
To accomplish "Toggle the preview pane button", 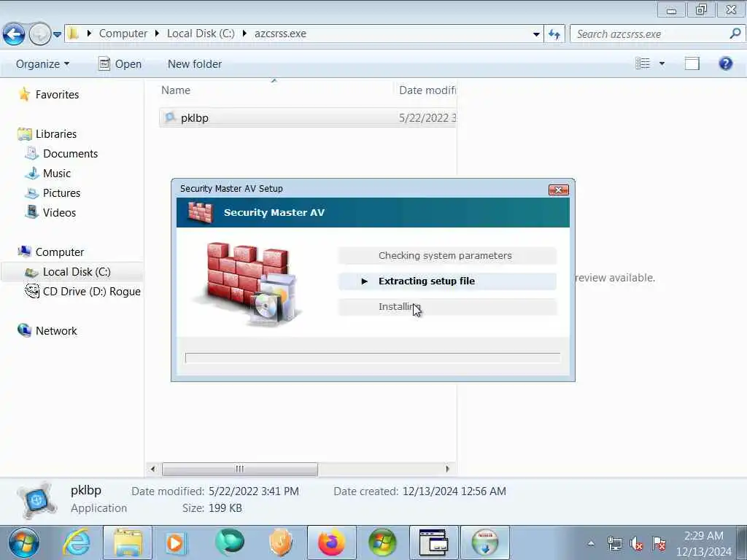I will tap(692, 63).
